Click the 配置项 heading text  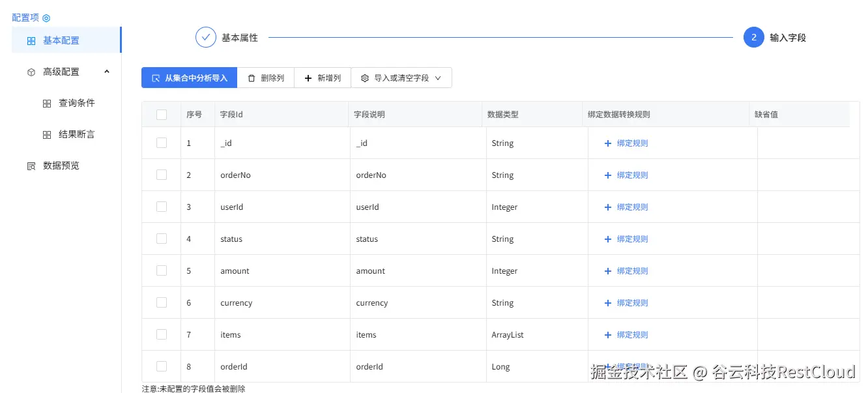(x=25, y=18)
